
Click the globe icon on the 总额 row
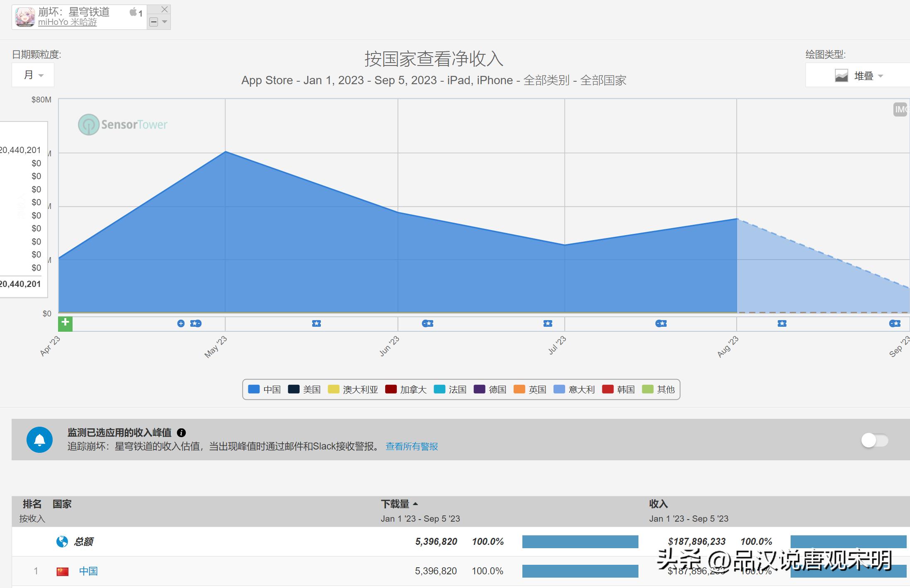click(61, 541)
